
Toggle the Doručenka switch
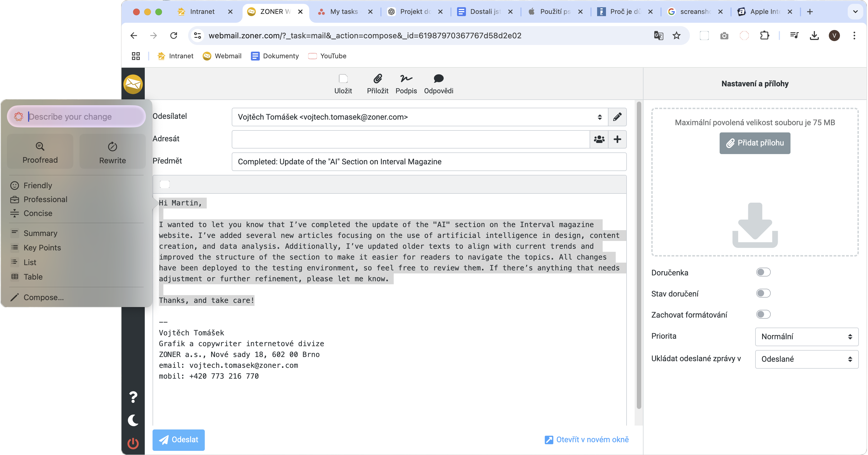pyautogui.click(x=763, y=272)
